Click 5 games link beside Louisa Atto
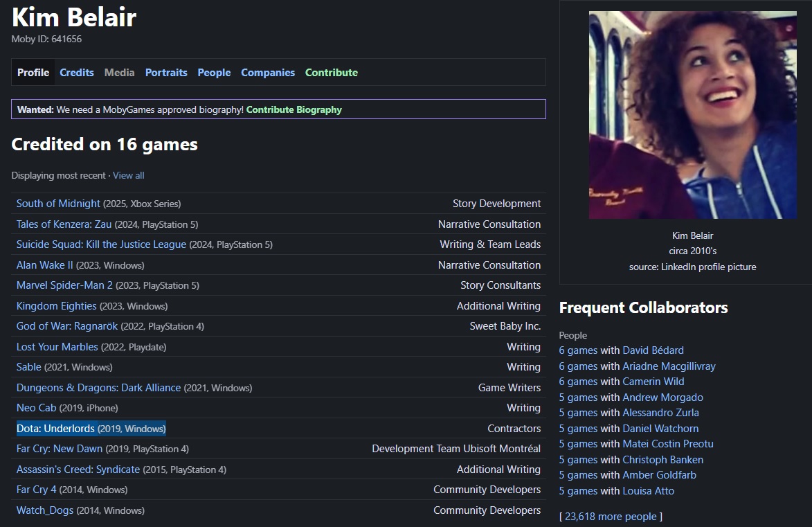 point(578,491)
